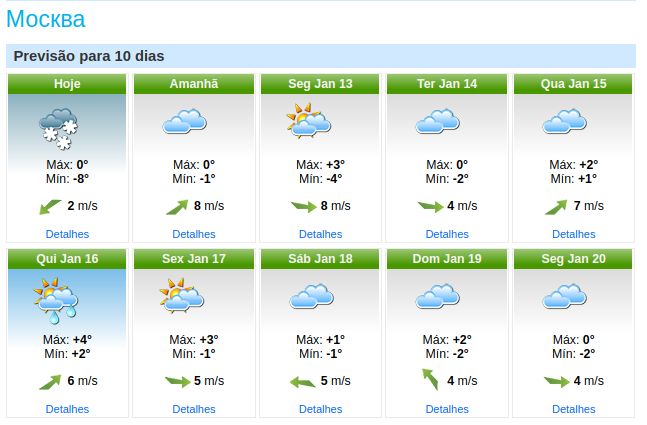This screenshot has width=647, height=425.
Task: Click the rainy sun icon for Qui Jan 16
Action: [56, 300]
